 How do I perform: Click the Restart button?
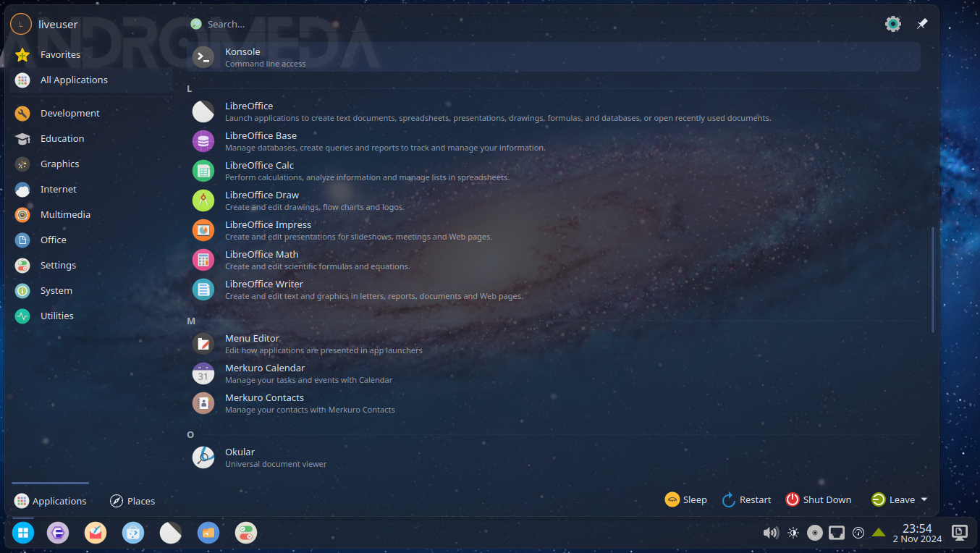[746, 499]
